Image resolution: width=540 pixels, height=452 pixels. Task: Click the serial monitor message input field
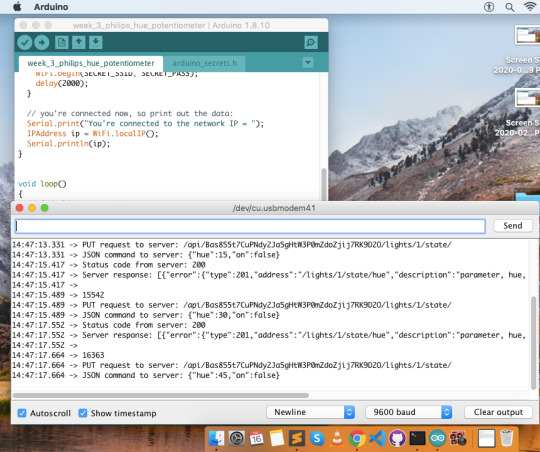coord(250,226)
